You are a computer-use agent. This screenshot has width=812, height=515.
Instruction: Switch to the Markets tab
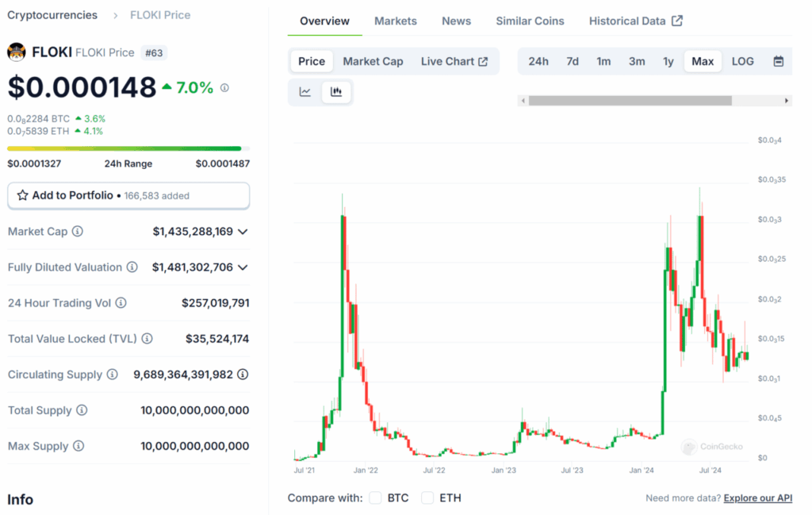coord(395,21)
